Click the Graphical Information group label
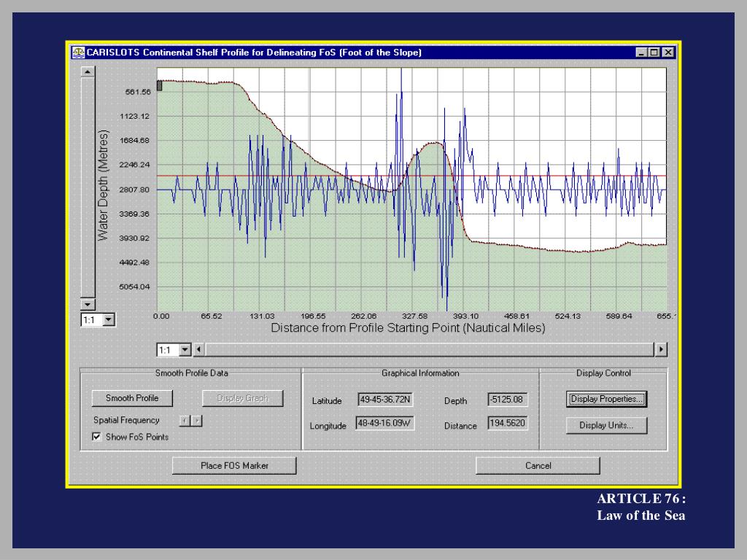 pos(420,373)
